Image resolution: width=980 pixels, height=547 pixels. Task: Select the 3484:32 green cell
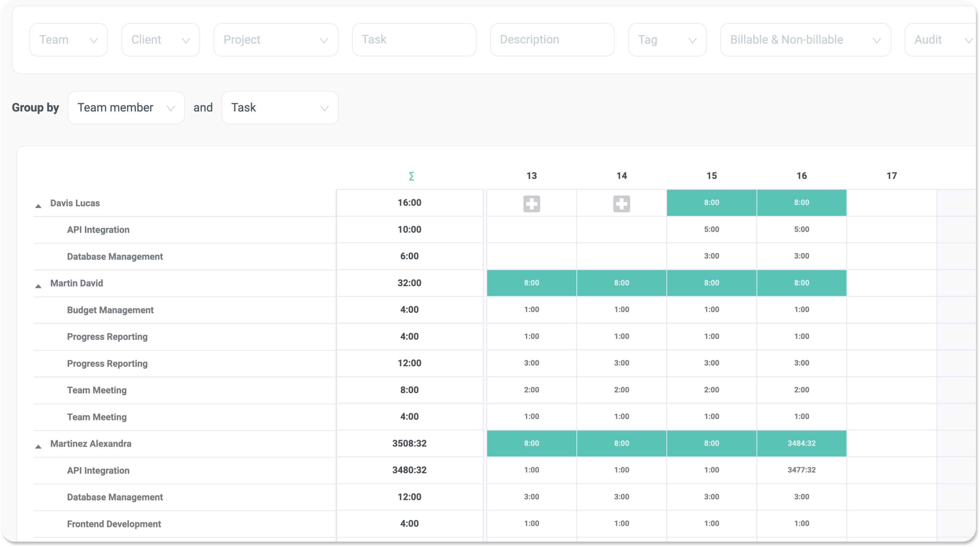(x=801, y=443)
